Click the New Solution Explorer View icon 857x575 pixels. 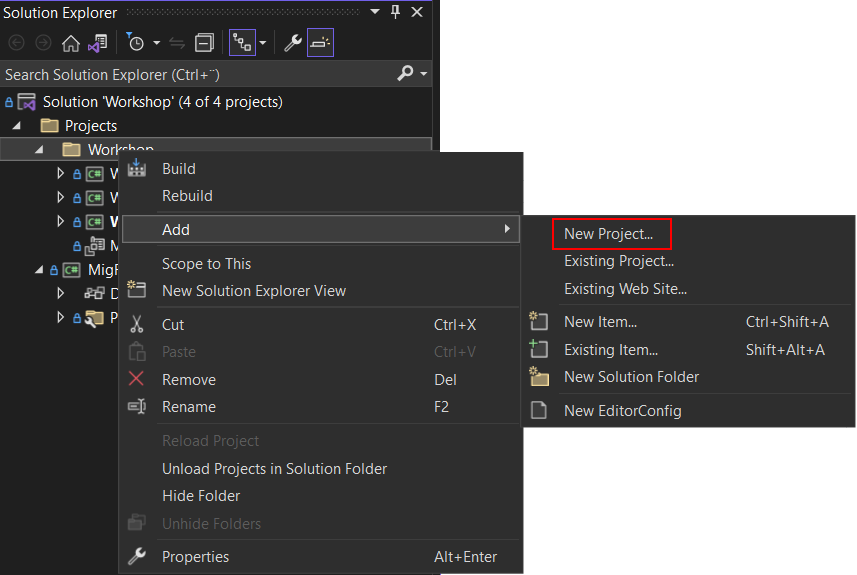(137, 289)
